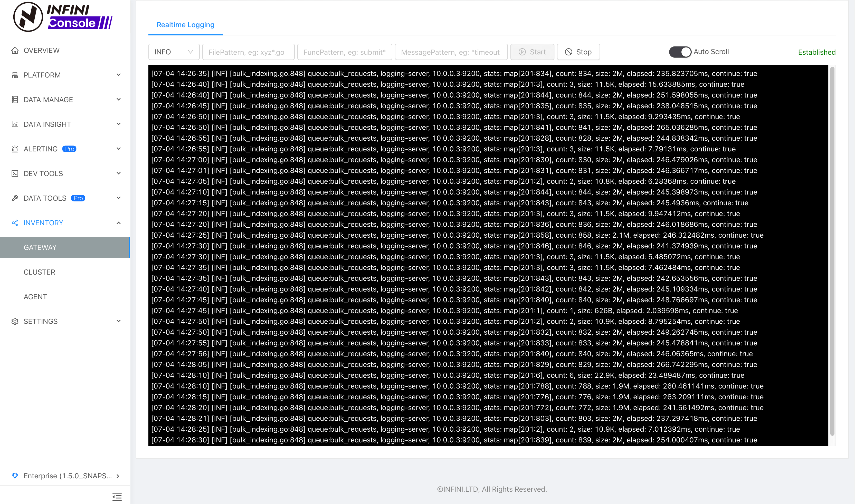Expand the ALERTING menu chevron
Screen dimensions: 855x504
click(x=119, y=149)
